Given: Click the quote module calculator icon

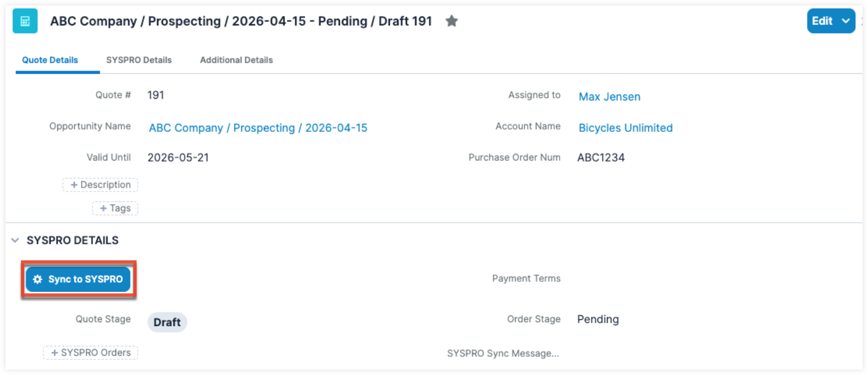Looking at the screenshot, I should [x=25, y=21].
